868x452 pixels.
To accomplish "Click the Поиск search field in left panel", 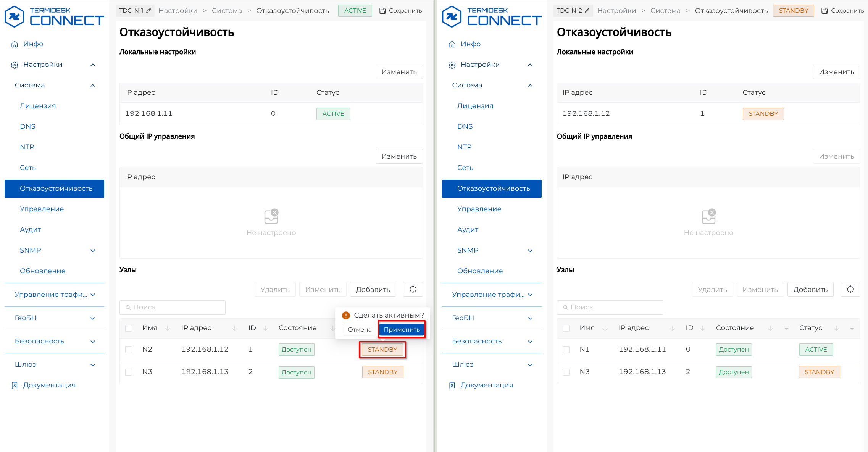I will 173,307.
